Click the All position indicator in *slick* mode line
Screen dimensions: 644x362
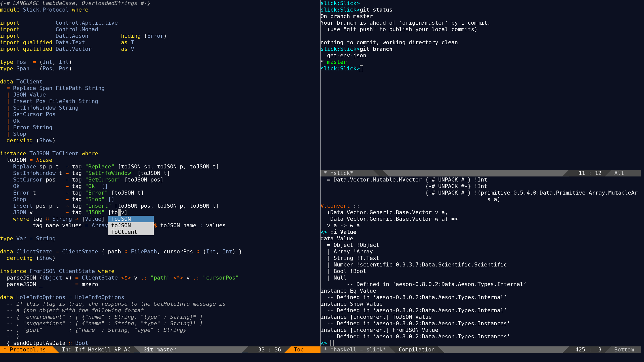coord(619,173)
